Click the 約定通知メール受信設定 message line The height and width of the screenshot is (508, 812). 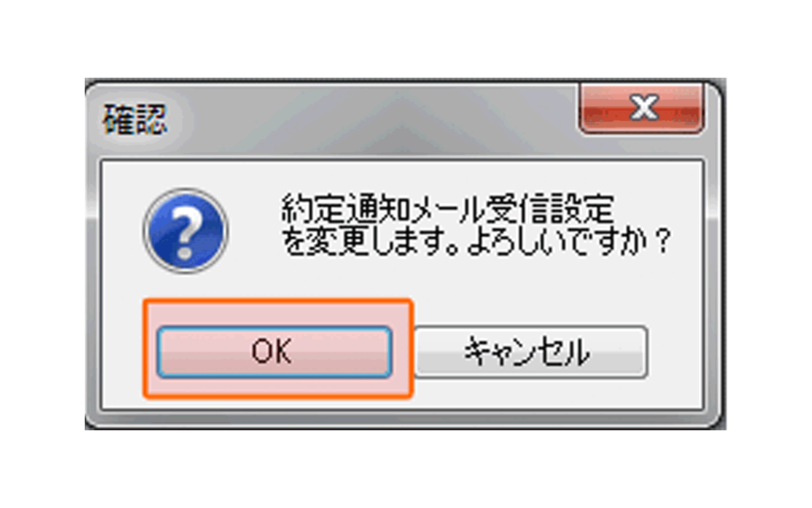pyautogui.click(x=448, y=208)
